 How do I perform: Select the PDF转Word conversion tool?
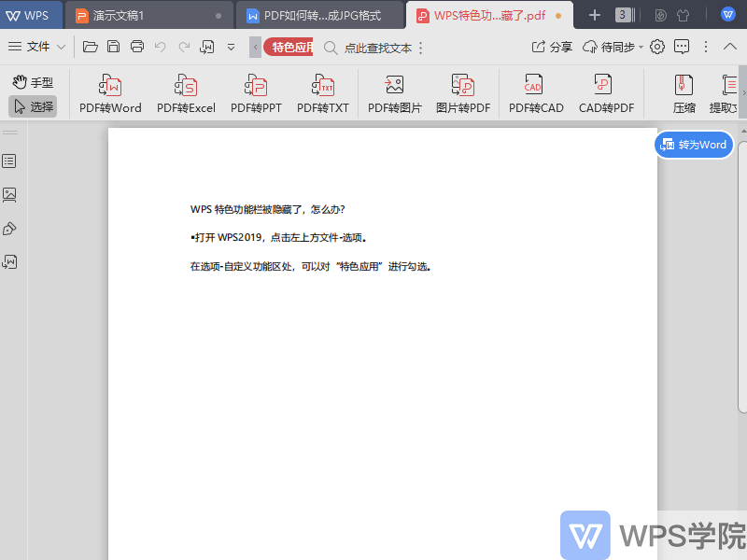coord(109,92)
